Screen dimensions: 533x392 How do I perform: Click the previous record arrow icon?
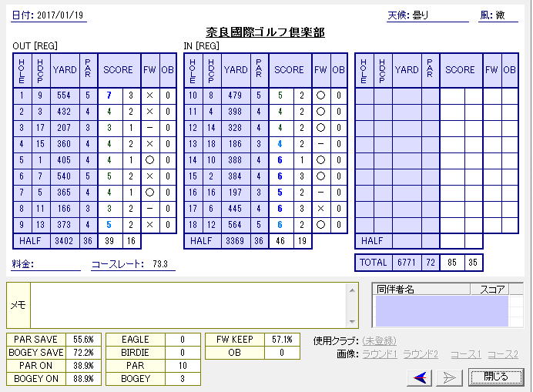tap(421, 377)
